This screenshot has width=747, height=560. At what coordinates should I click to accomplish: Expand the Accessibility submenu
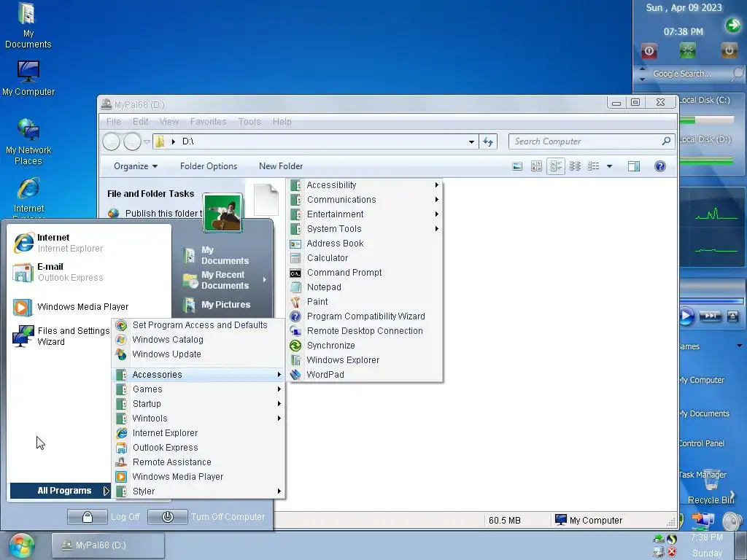tap(365, 184)
